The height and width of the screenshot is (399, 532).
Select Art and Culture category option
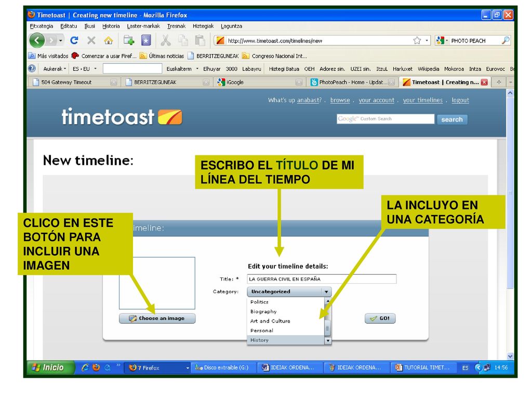[x=286, y=321]
